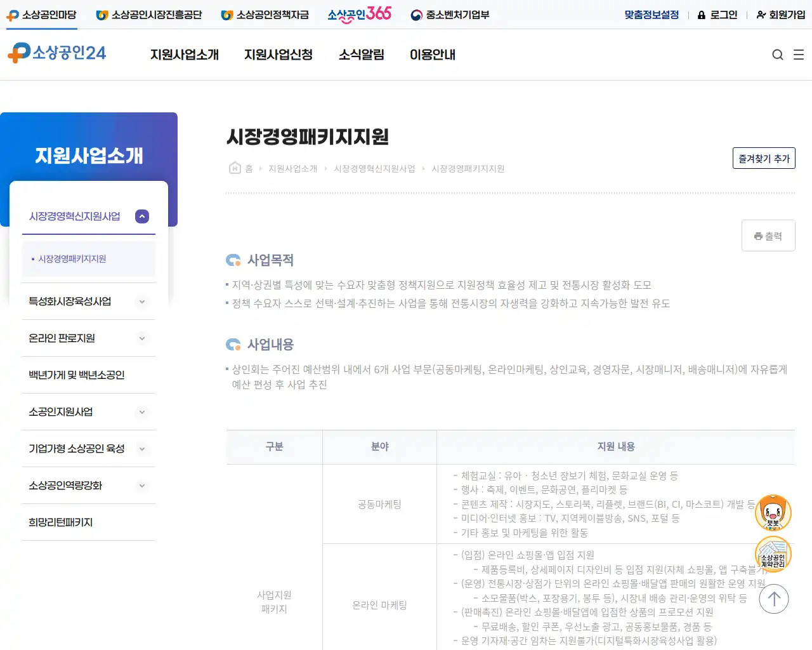Screen dimensions: 812x650
Task: Click the scroll-to-top arrow button
Action: point(774,599)
